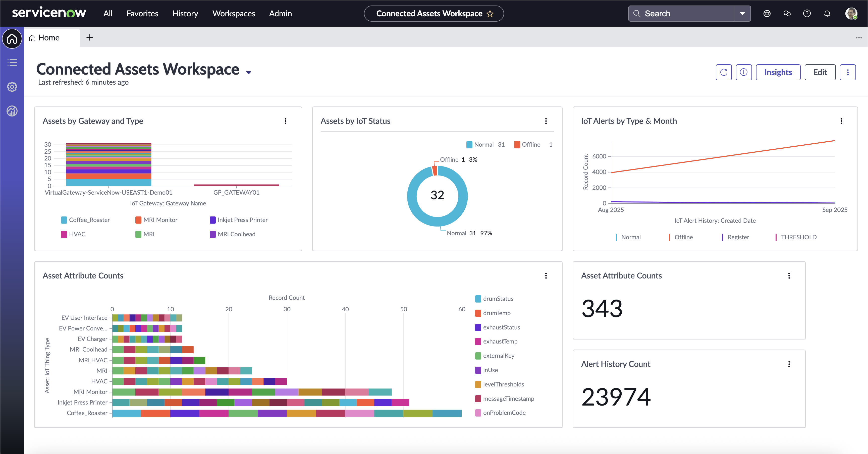The image size is (868, 454).
Task: Toggle messageTimestamp legend entry
Action: [x=504, y=399]
